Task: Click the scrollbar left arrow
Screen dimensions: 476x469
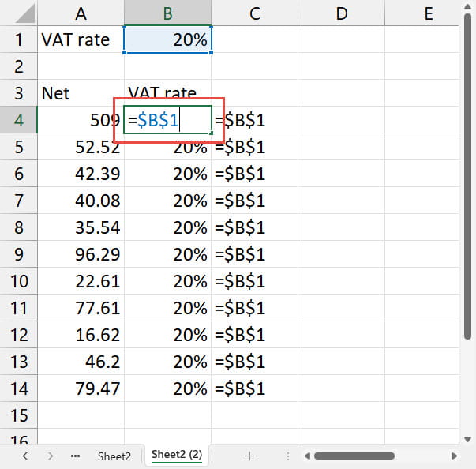Action: tap(305, 456)
